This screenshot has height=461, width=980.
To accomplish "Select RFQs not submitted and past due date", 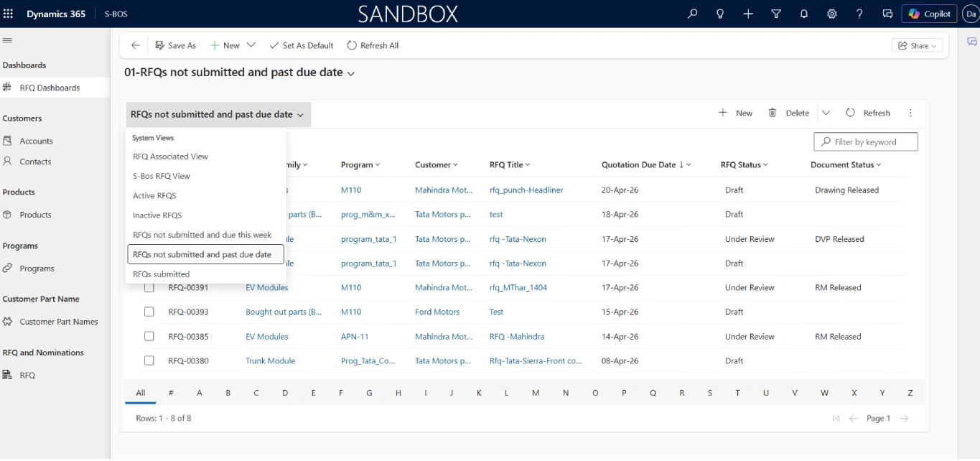I will 205,254.
